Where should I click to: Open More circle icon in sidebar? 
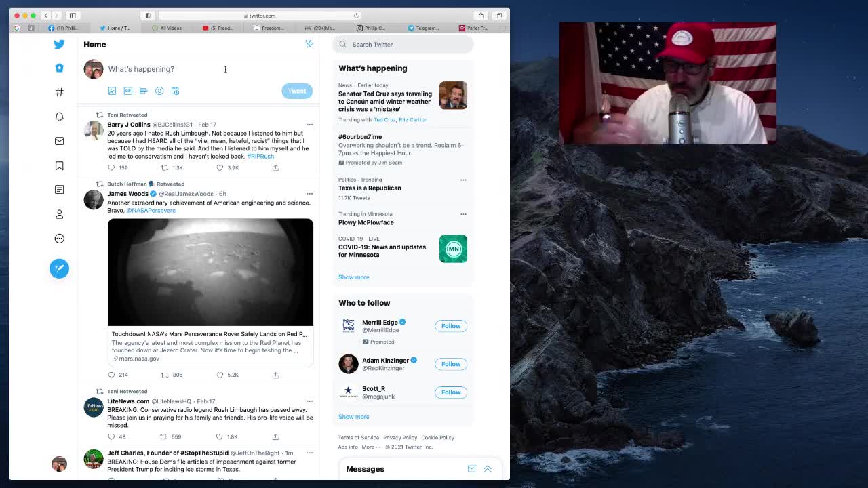pos(59,239)
